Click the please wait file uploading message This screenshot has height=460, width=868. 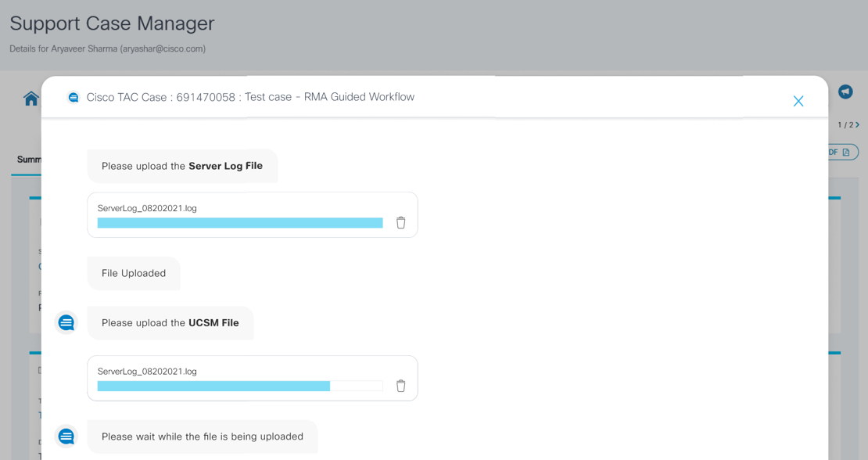point(202,436)
